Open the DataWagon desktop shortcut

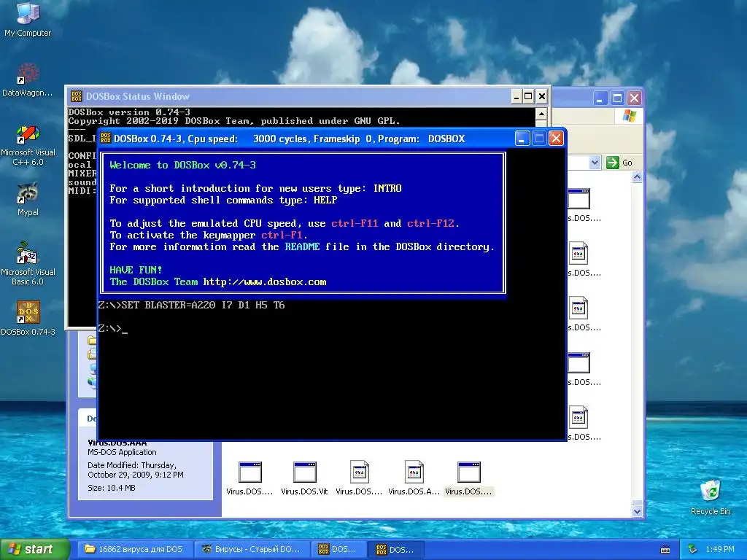pos(28,79)
